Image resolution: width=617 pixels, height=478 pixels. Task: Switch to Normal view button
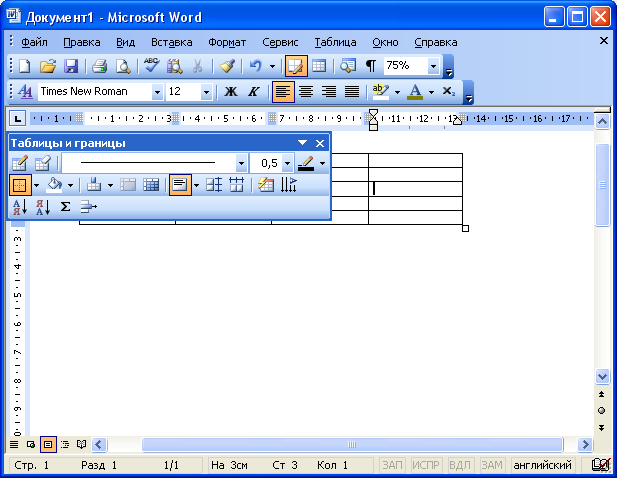click(x=14, y=445)
